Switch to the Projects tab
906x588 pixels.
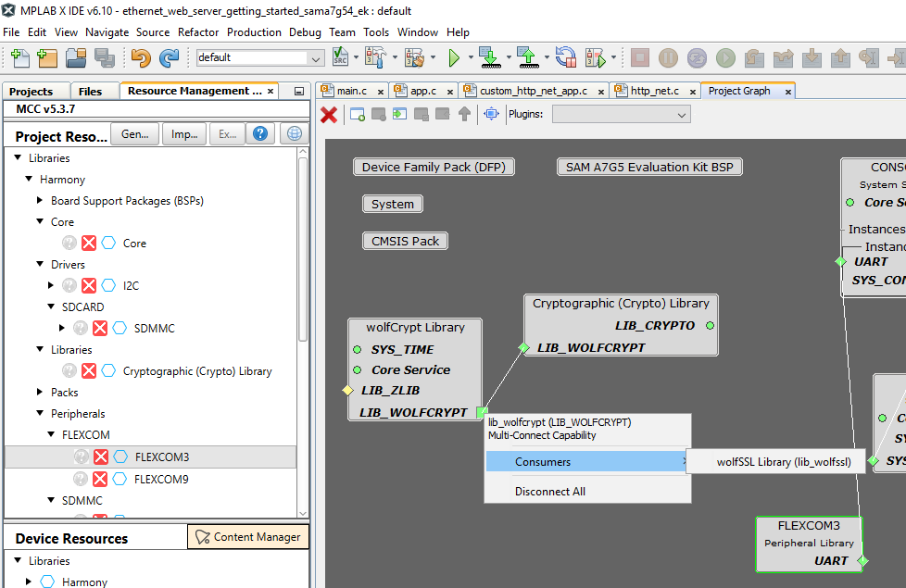(31, 92)
